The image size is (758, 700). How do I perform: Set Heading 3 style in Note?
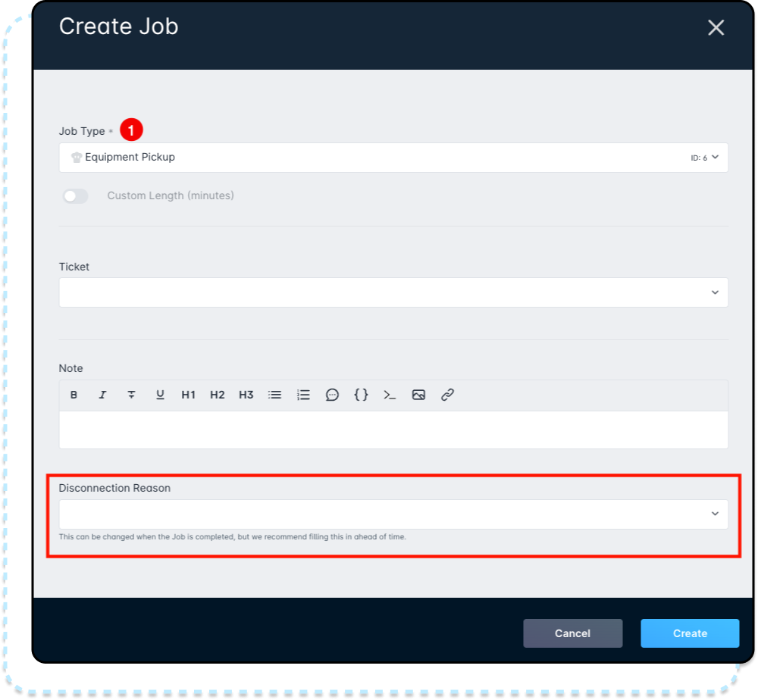246,395
